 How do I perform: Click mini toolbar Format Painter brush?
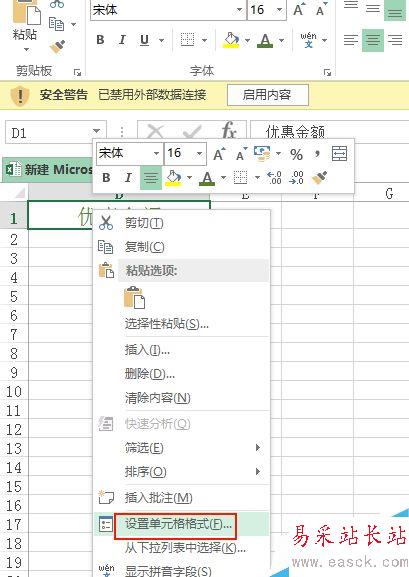click(320, 178)
